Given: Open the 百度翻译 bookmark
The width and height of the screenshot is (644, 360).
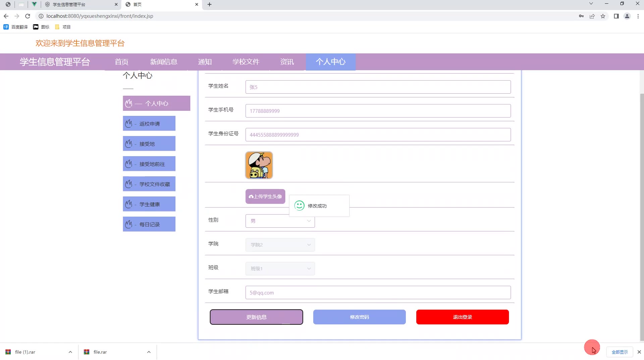Looking at the screenshot, I should click(x=15, y=27).
